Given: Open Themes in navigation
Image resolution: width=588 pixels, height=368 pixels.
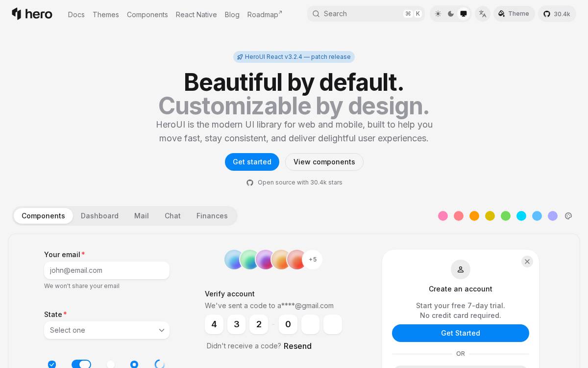Looking at the screenshot, I should point(106,15).
